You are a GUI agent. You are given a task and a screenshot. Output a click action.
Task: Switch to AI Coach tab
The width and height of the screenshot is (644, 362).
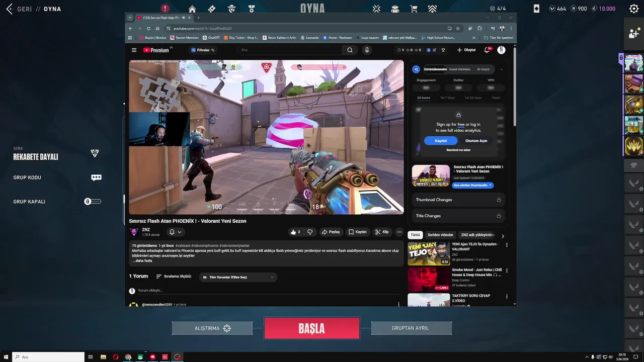(x=483, y=69)
